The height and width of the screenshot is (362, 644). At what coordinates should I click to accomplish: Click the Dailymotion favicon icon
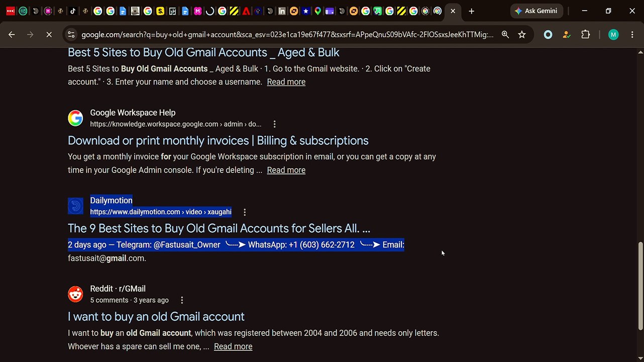click(x=75, y=206)
